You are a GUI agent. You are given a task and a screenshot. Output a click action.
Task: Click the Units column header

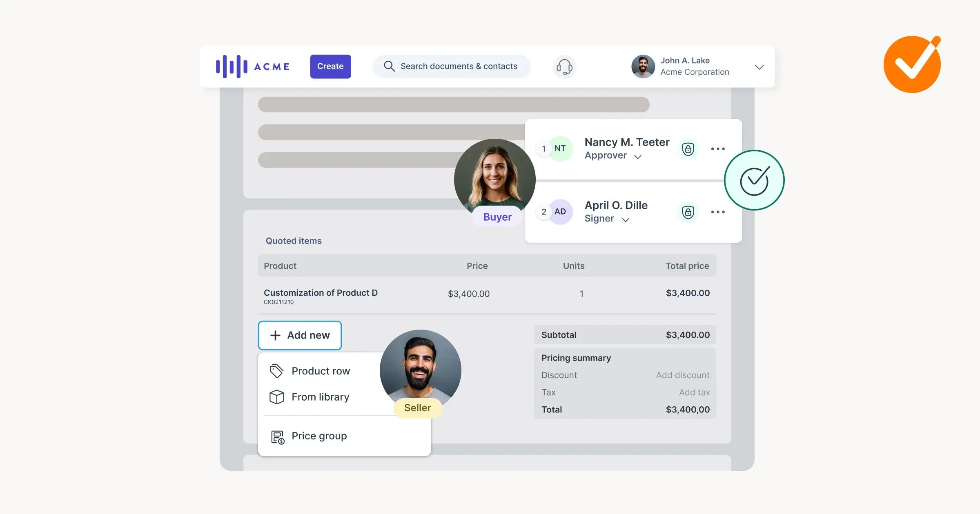[x=574, y=266]
